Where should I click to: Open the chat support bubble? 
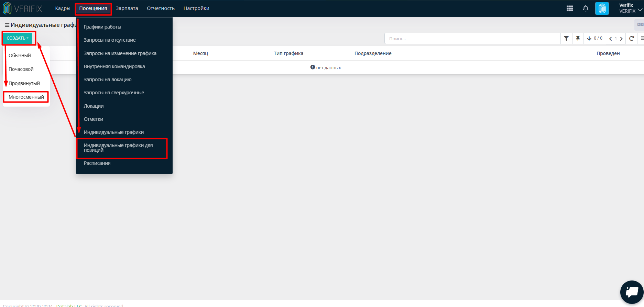pos(632,292)
